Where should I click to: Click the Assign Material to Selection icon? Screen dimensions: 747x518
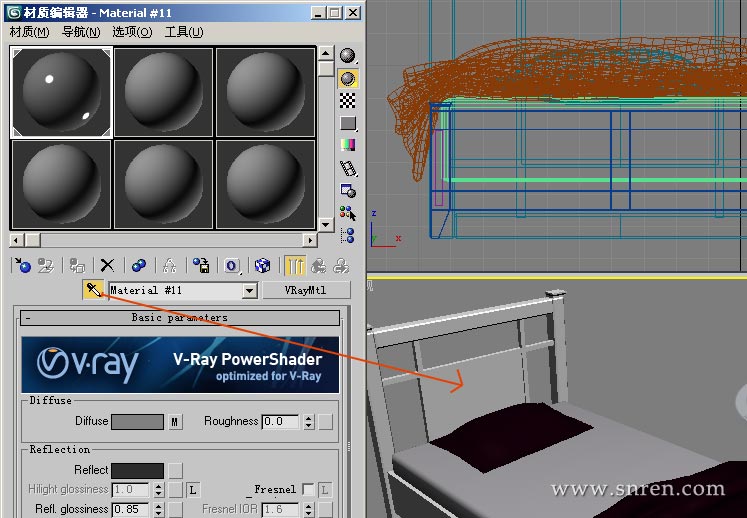76,265
